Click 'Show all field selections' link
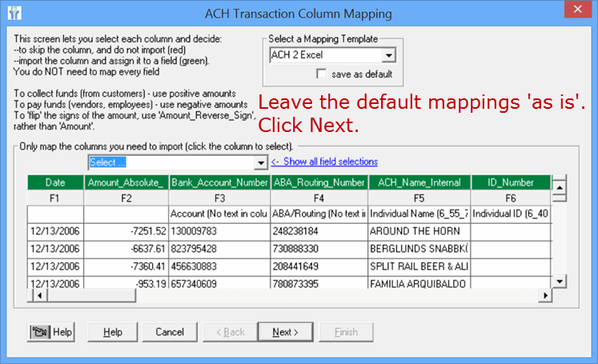The image size is (598, 364). [324, 162]
